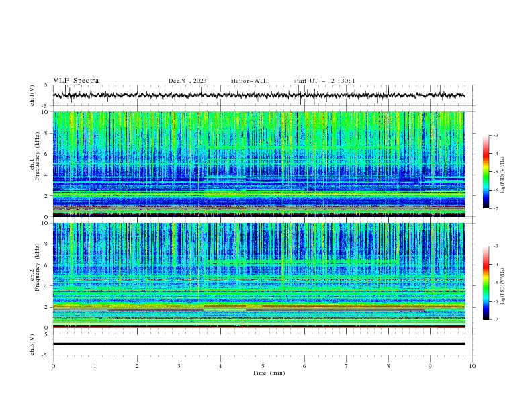Click time axis tick label '0'
532x411 pixels.
tap(53, 366)
